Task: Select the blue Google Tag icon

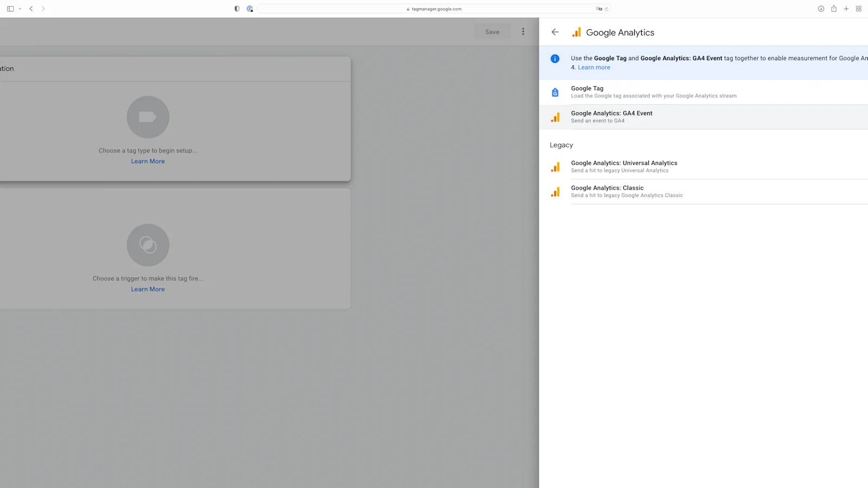Action: coord(555,92)
